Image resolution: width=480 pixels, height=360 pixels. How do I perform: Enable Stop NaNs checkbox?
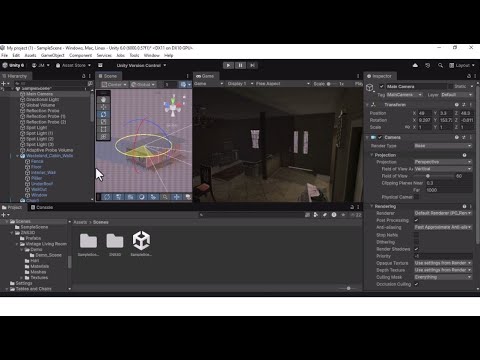(416, 235)
